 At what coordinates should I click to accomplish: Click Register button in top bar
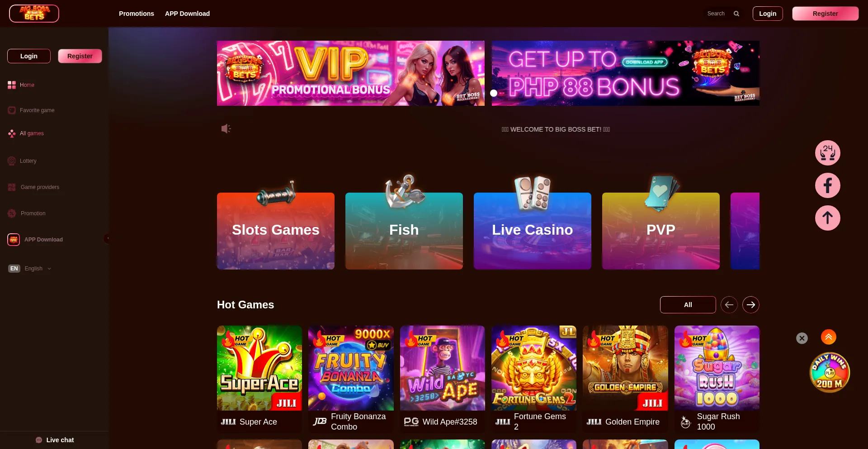[x=825, y=14]
